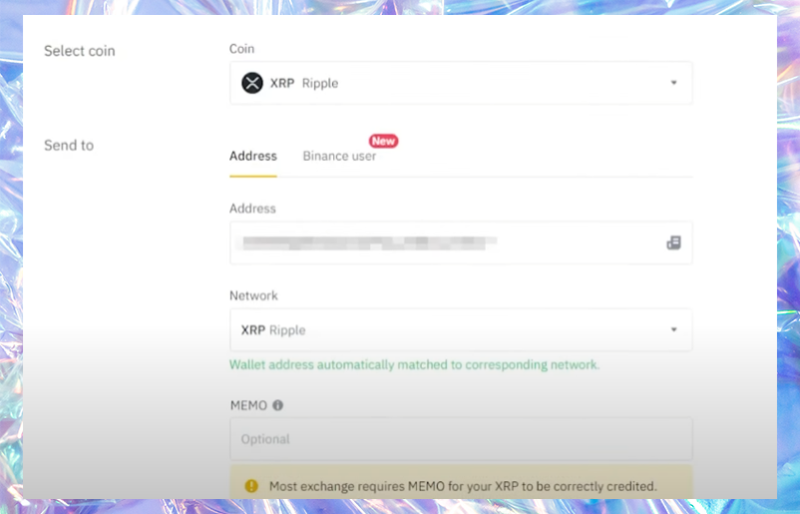Click the XRP coin logo icon
Viewport: 800px width, 514px height.
click(x=252, y=83)
